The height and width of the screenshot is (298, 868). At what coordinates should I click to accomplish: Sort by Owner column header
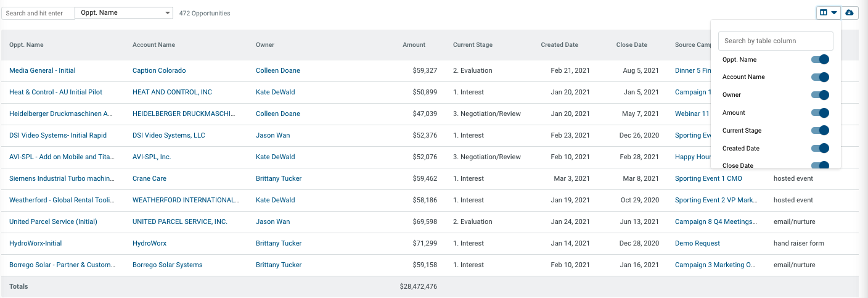point(265,44)
